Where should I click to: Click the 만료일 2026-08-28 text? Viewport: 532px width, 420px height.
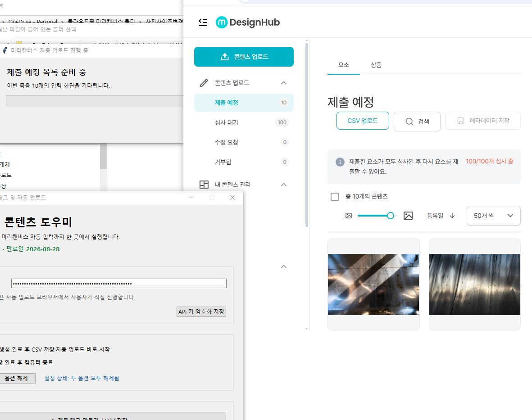point(33,249)
